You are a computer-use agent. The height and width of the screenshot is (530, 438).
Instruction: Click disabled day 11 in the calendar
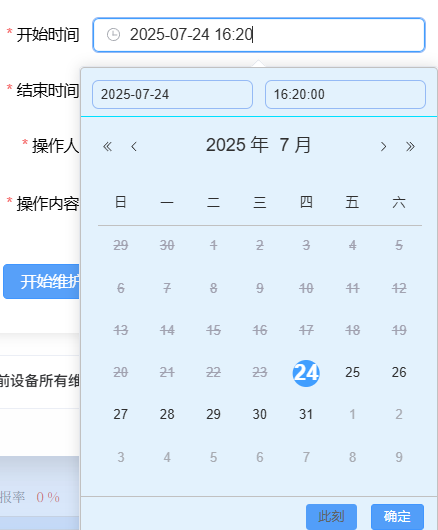click(352, 288)
